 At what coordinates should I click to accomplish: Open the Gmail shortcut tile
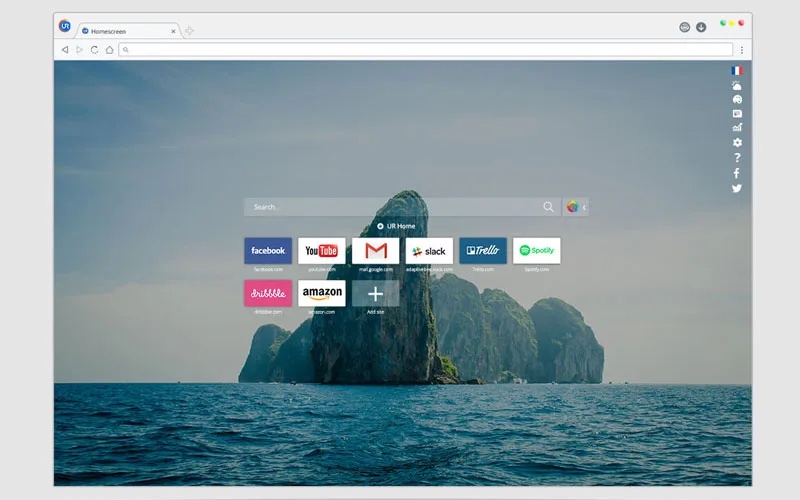[376, 251]
